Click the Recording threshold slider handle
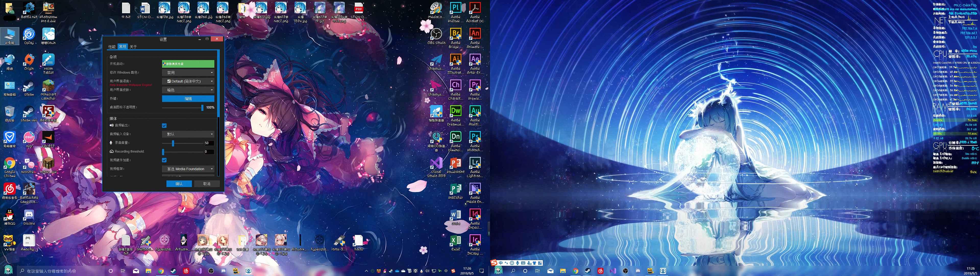The width and height of the screenshot is (980, 276). coord(163,152)
